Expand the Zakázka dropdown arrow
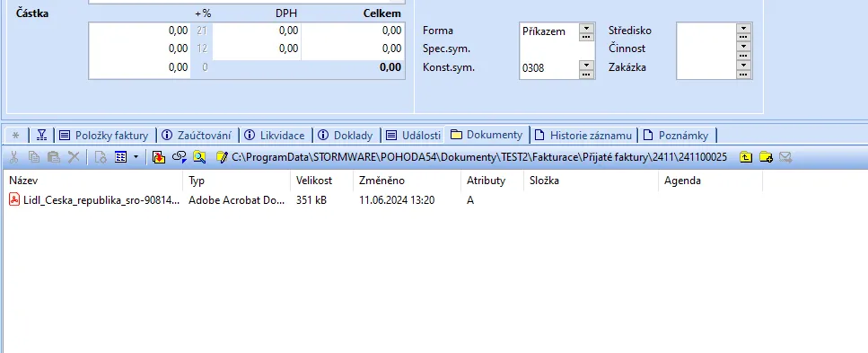Viewport: 868px width, 353px height. [x=744, y=65]
